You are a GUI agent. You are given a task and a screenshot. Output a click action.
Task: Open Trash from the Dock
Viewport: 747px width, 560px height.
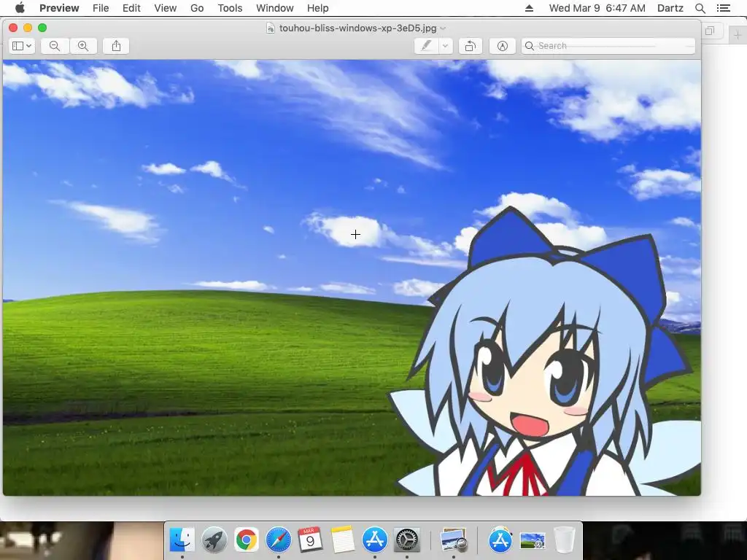(x=565, y=540)
